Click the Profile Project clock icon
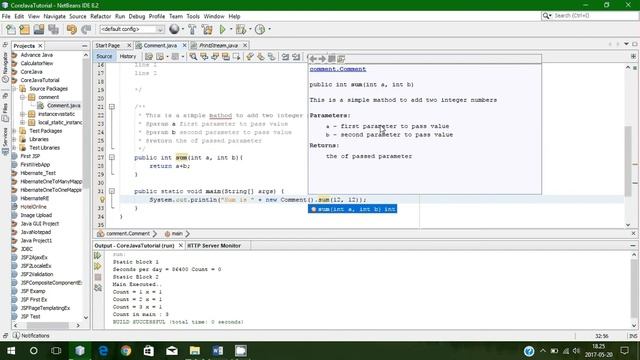This screenshot has width=640, height=360. (x=260, y=29)
